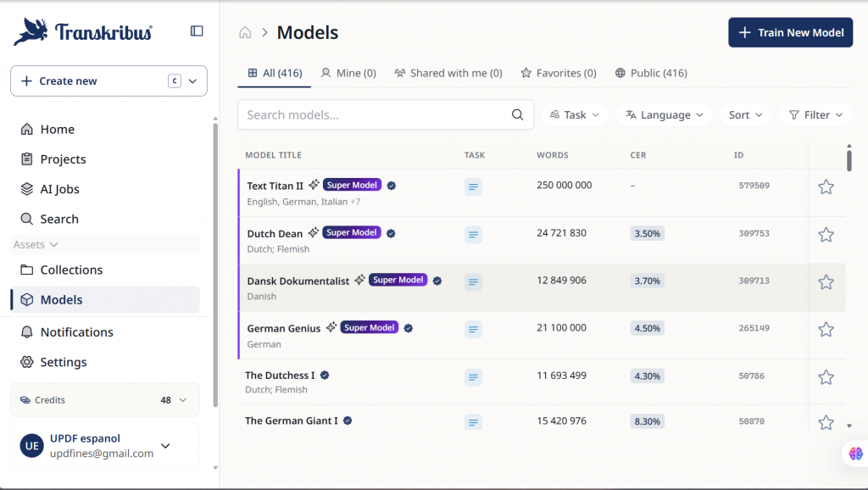The height and width of the screenshot is (490, 868).
Task: Favorite the Dansk Dokumentalist model star
Action: (826, 281)
